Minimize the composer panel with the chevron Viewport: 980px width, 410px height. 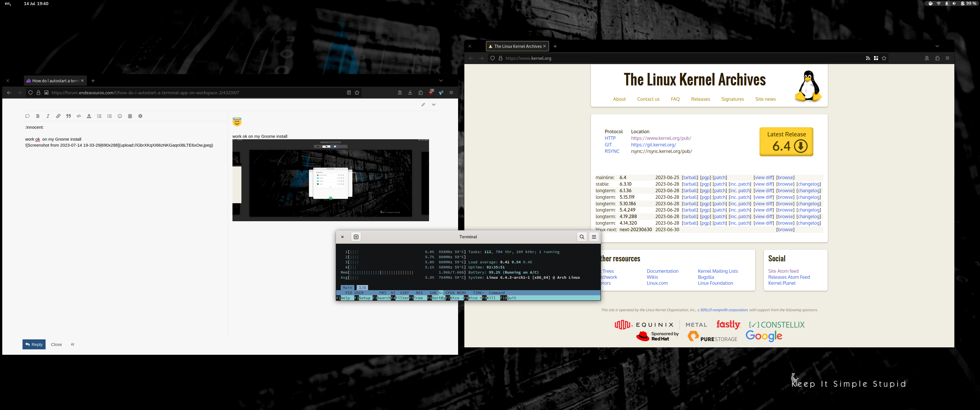coord(434,104)
